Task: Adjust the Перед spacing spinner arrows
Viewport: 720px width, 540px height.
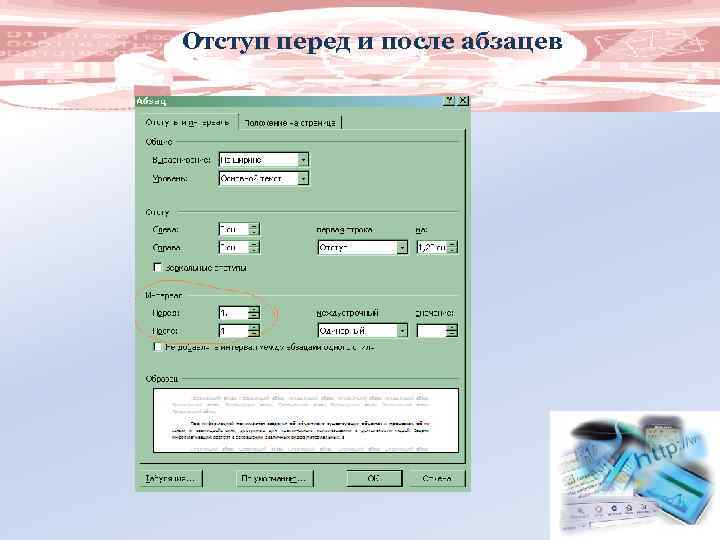Action: [254, 313]
